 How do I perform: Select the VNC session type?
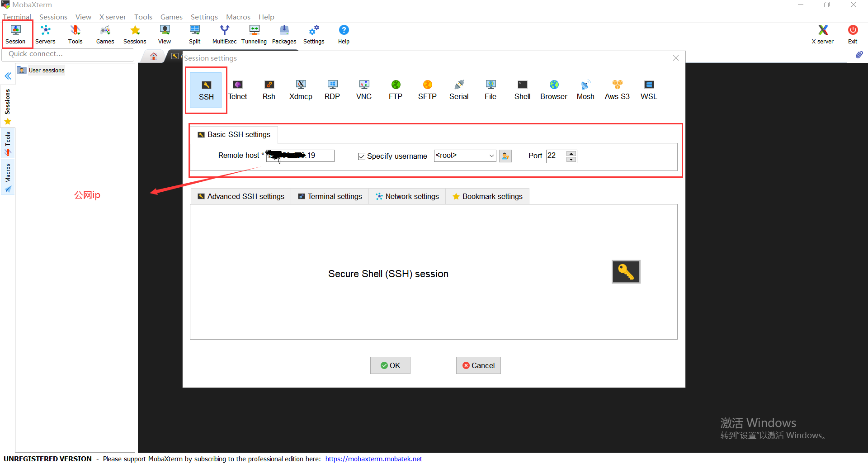(363, 90)
